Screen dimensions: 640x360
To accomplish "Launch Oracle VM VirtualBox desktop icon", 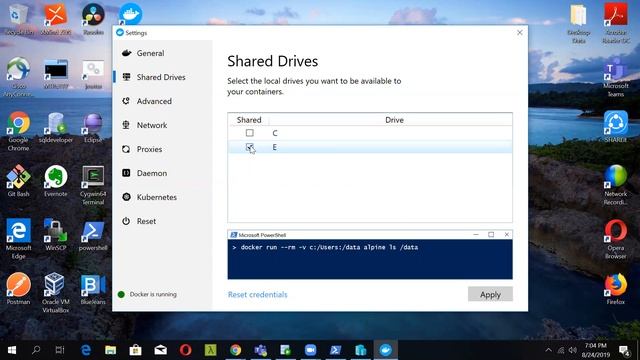I will (56, 293).
